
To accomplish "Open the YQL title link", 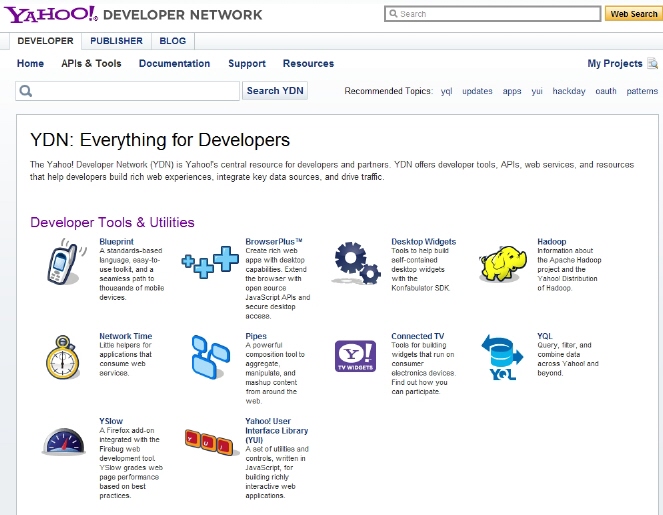I will (x=545, y=336).
